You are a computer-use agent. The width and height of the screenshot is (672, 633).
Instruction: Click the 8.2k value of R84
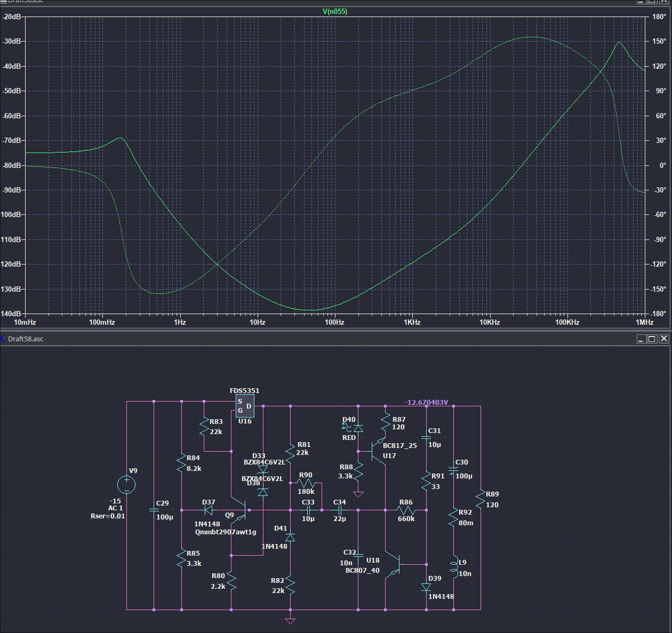194,468
